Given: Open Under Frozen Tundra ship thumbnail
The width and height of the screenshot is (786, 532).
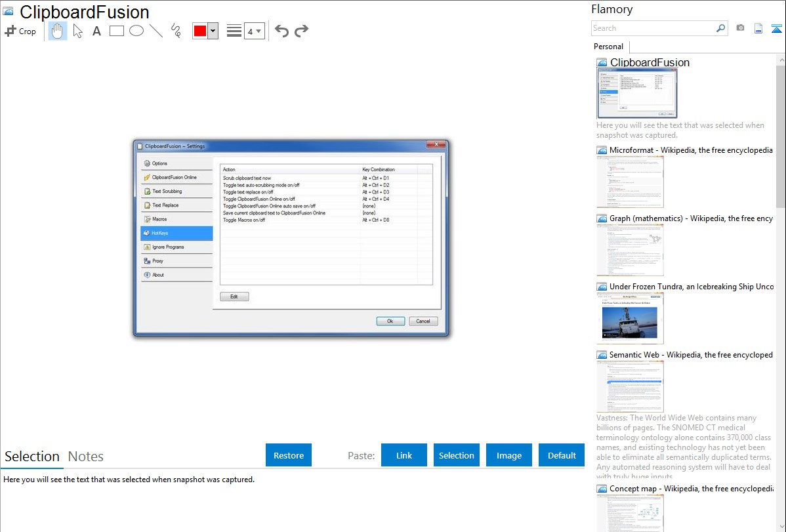Looking at the screenshot, I should [x=630, y=318].
